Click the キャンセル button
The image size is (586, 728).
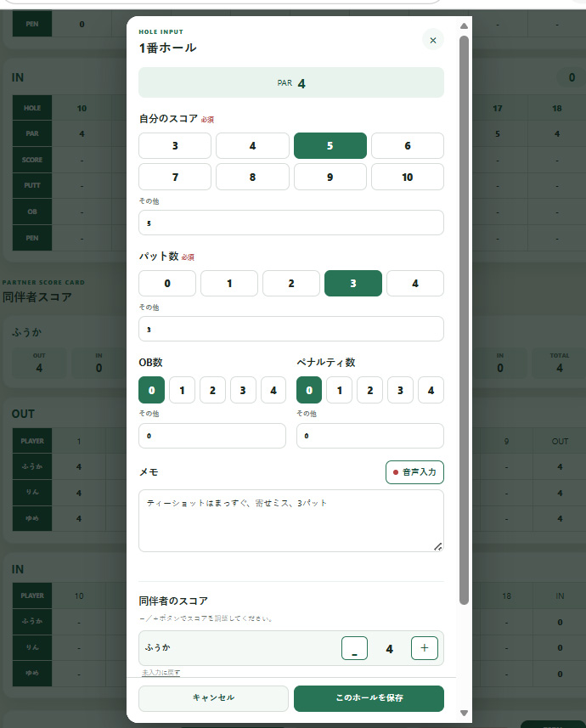coord(214,698)
